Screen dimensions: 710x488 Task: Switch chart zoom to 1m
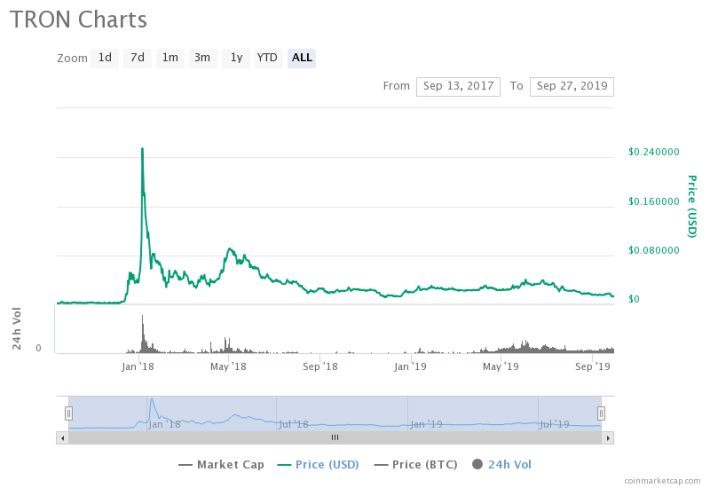point(170,58)
